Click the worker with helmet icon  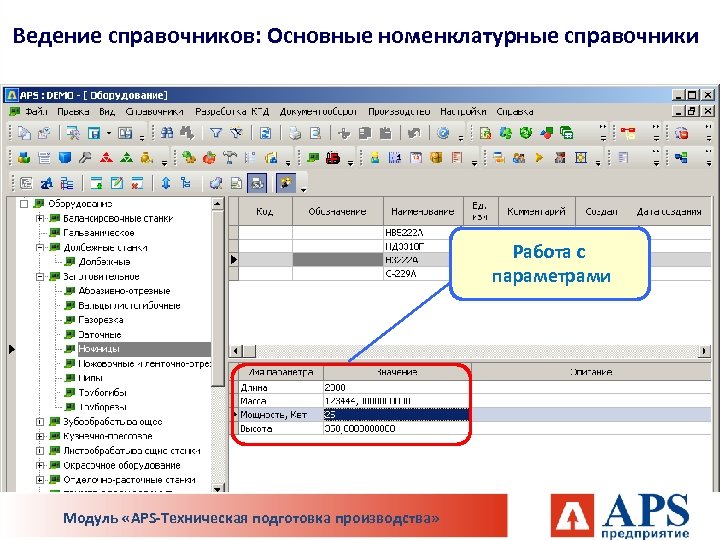click(x=375, y=158)
